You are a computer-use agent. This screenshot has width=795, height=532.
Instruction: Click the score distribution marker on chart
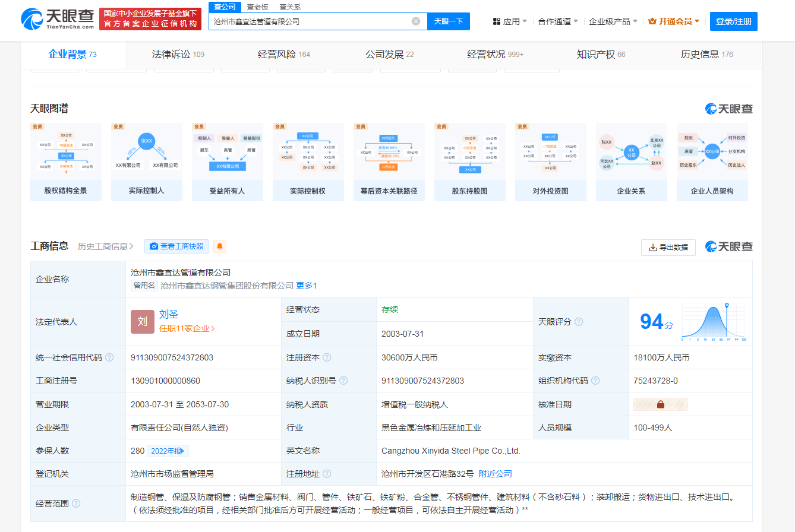click(x=727, y=306)
